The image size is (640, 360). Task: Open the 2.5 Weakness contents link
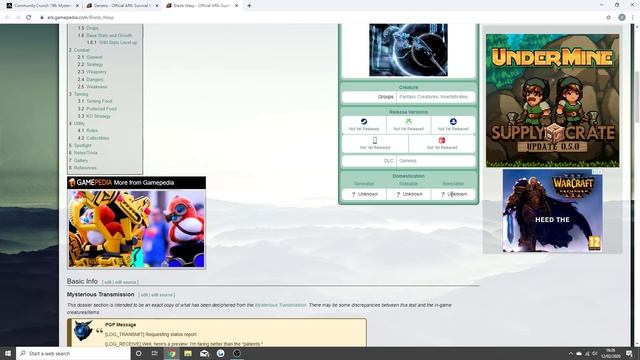(92, 87)
